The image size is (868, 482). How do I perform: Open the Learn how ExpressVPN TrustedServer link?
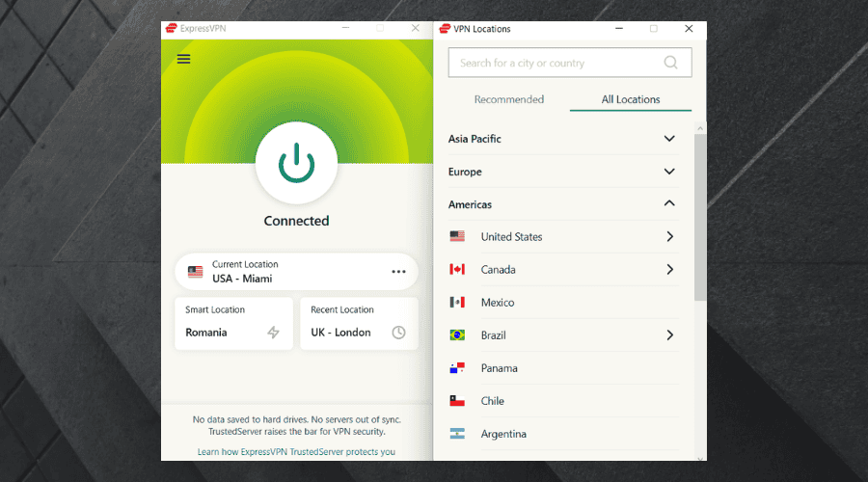pos(296,451)
